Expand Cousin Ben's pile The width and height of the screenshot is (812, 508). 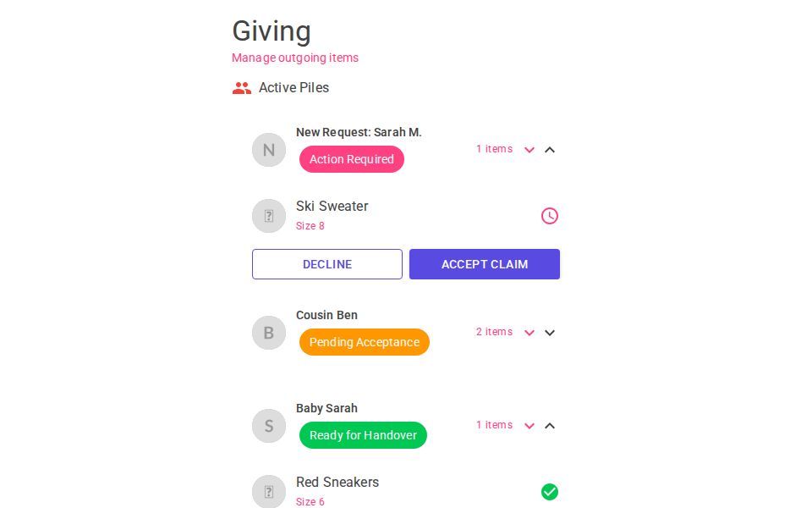click(x=550, y=333)
